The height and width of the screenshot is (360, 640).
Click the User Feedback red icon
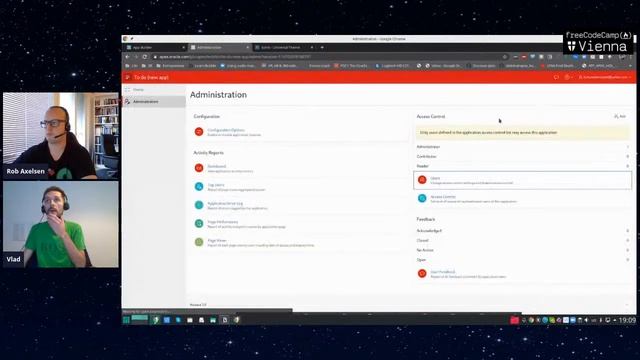[422, 273]
